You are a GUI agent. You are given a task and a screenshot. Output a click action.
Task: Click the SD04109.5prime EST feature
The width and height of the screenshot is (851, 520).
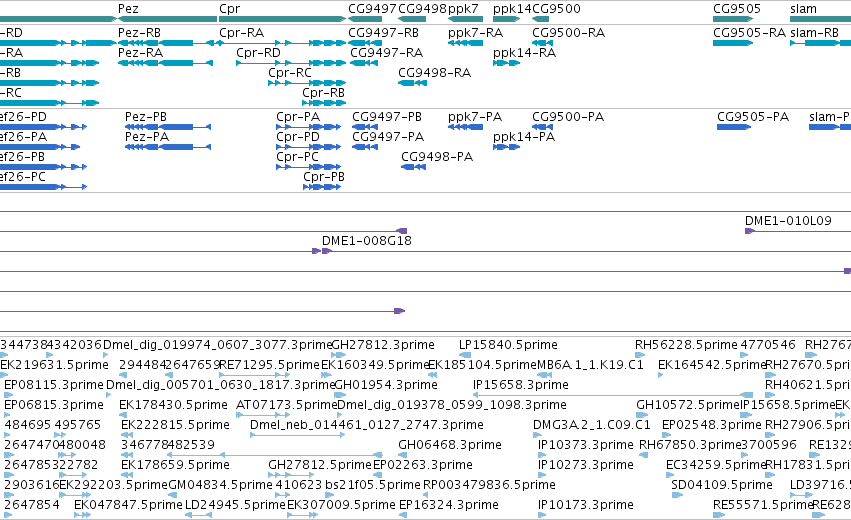point(676,495)
